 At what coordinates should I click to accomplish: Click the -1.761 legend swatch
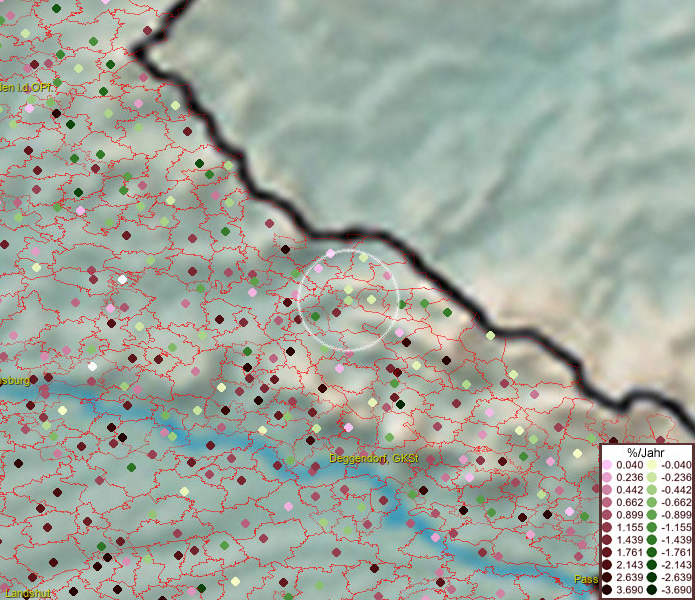pos(652,553)
